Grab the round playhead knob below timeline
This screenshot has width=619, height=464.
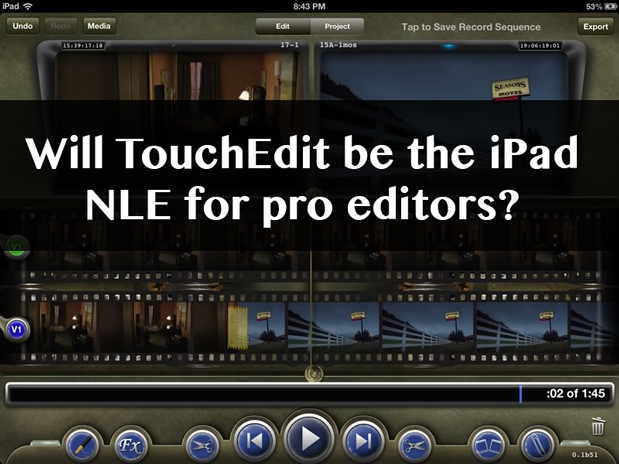point(313,373)
